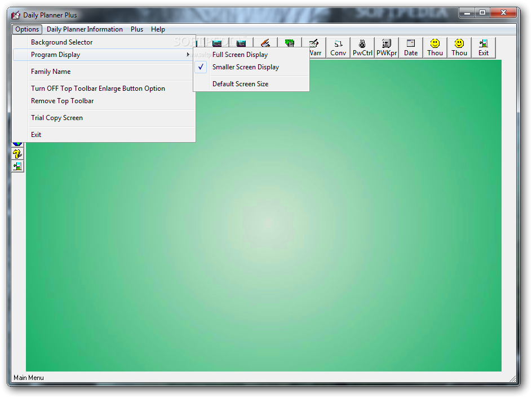Click the Thou smiley beside Date
Viewport: 532px width, 398px height.
[x=435, y=48]
